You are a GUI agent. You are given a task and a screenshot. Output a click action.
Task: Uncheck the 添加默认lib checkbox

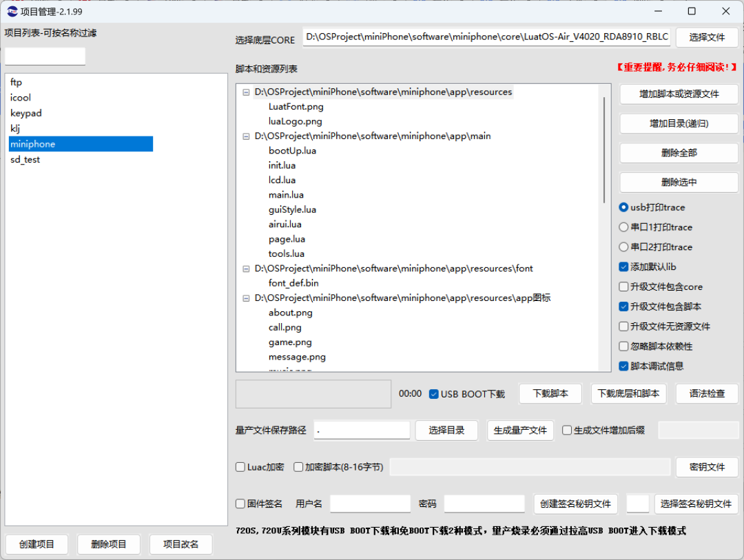[x=623, y=267]
